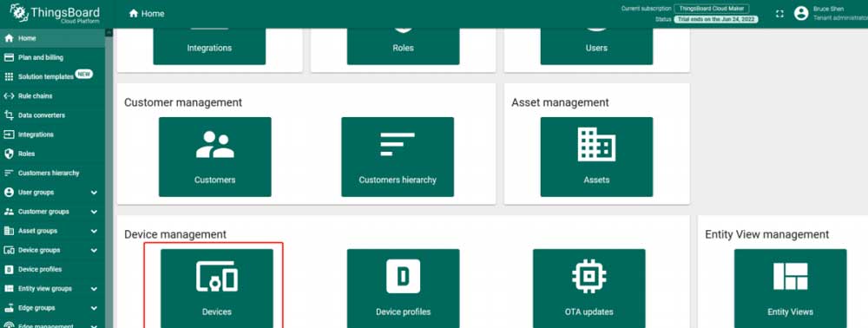868x328 pixels.
Task: Open the Customers hierarchy tile
Action: coord(398,156)
